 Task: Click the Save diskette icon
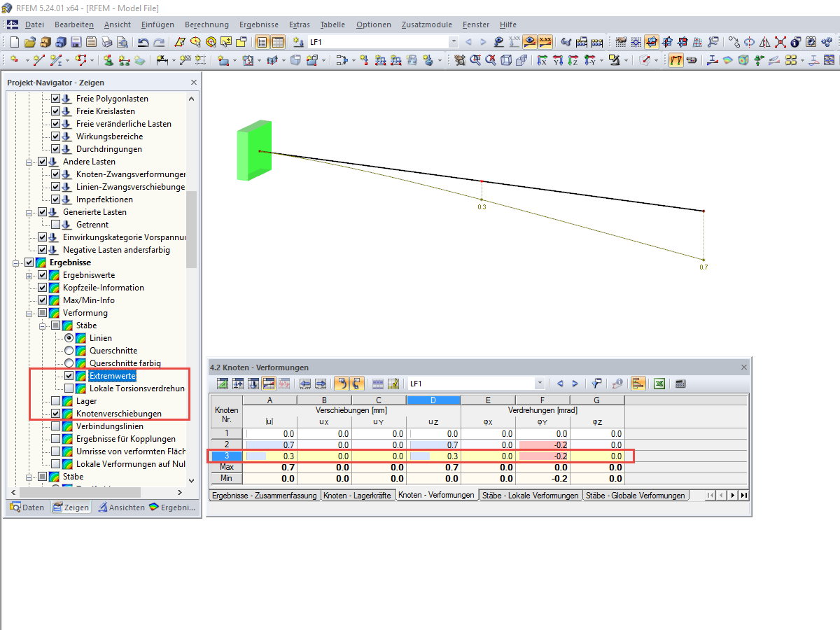[76, 42]
